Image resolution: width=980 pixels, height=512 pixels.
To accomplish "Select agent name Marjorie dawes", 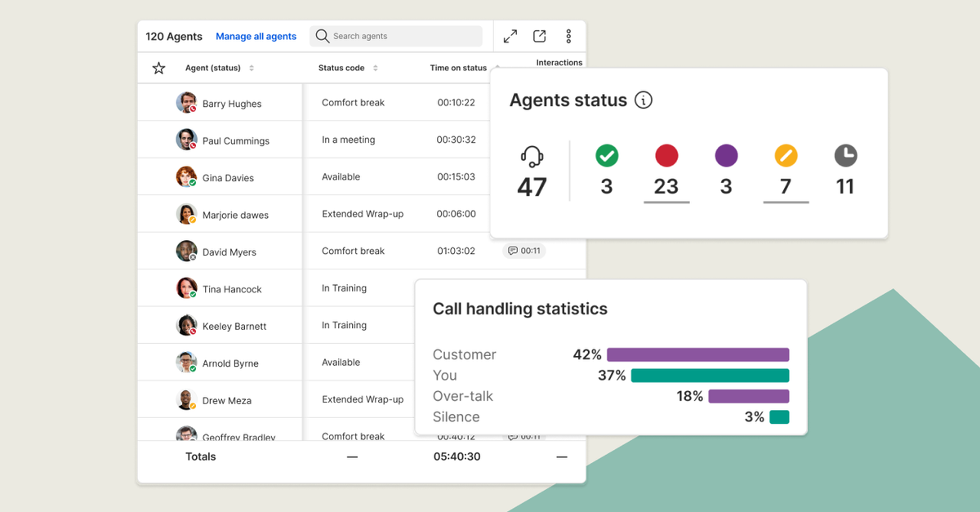I will 235,215.
